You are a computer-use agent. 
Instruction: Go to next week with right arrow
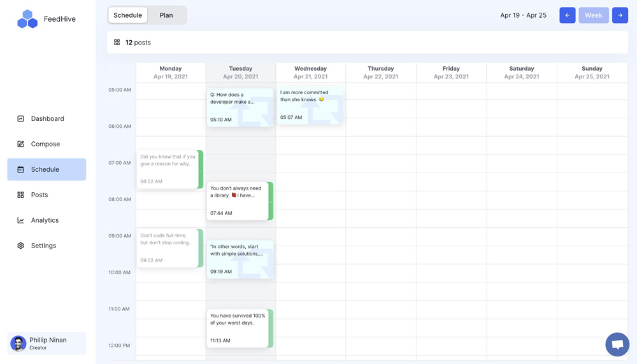coord(620,15)
